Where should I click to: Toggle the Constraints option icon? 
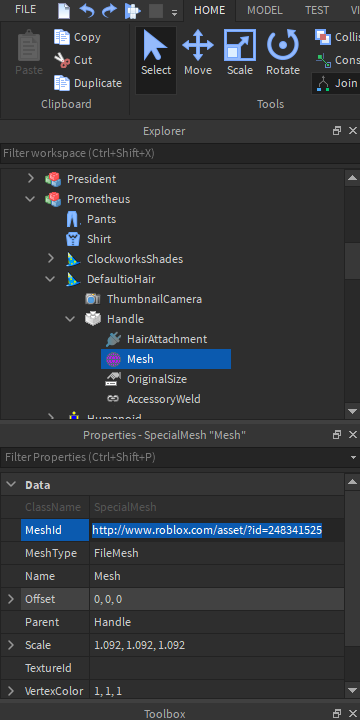[323, 60]
